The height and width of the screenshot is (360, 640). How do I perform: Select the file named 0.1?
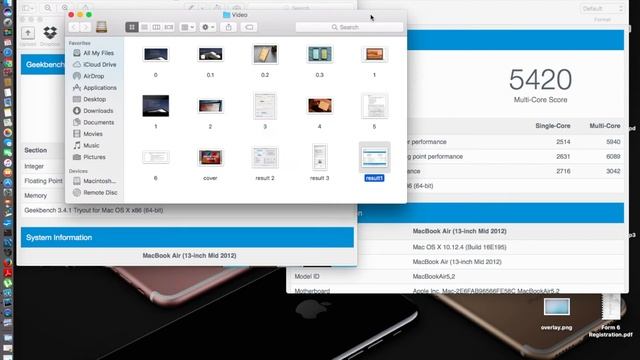pyautogui.click(x=210, y=54)
